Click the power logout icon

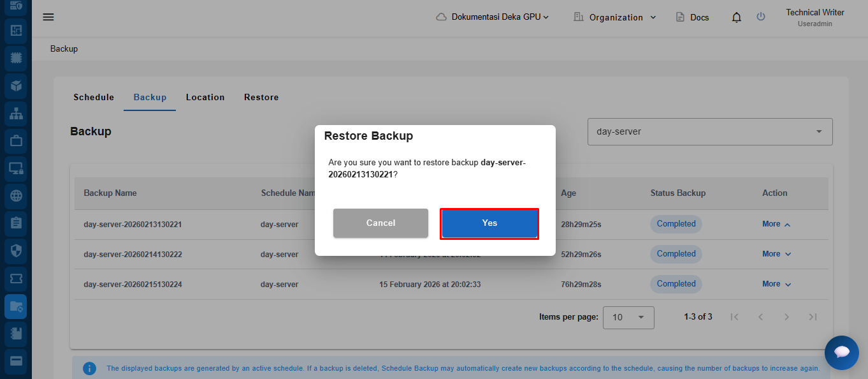pyautogui.click(x=761, y=17)
